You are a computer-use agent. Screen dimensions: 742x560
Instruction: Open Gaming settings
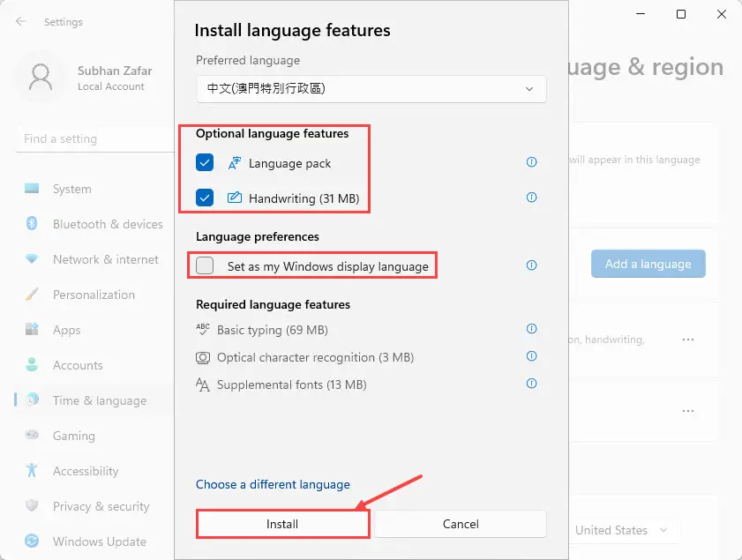(94, 436)
